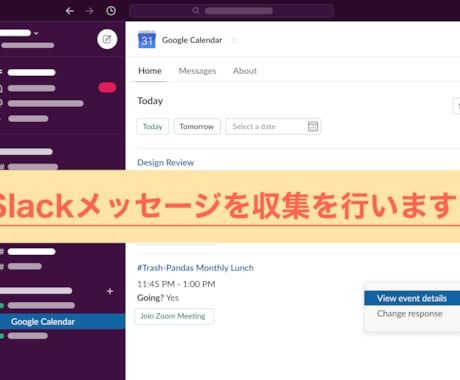
Task: Select Google Calendar in sidebar
Action: [x=63, y=322]
